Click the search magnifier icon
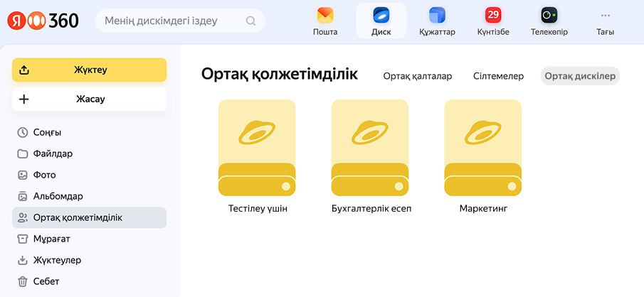This screenshot has height=297, width=644. coord(250,21)
